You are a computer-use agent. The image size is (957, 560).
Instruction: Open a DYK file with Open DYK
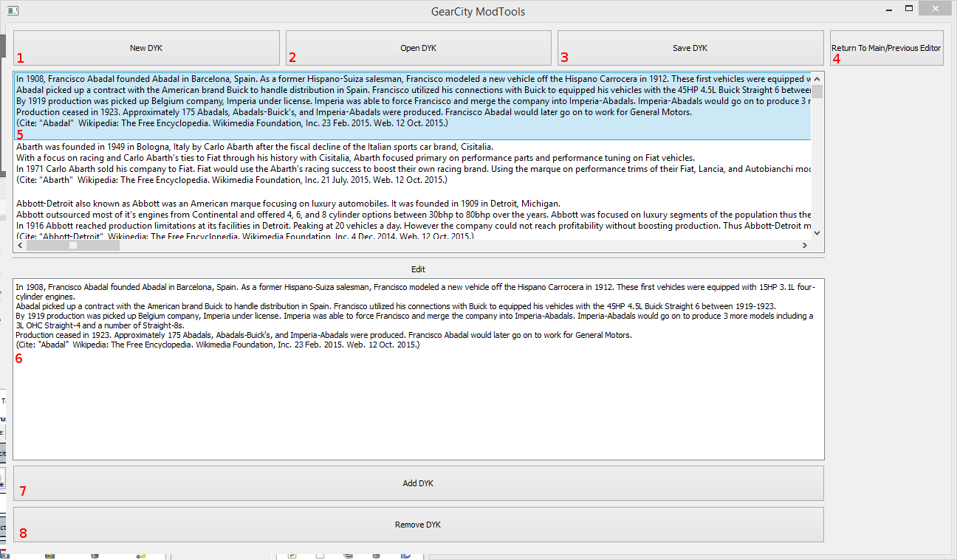[x=418, y=48]
